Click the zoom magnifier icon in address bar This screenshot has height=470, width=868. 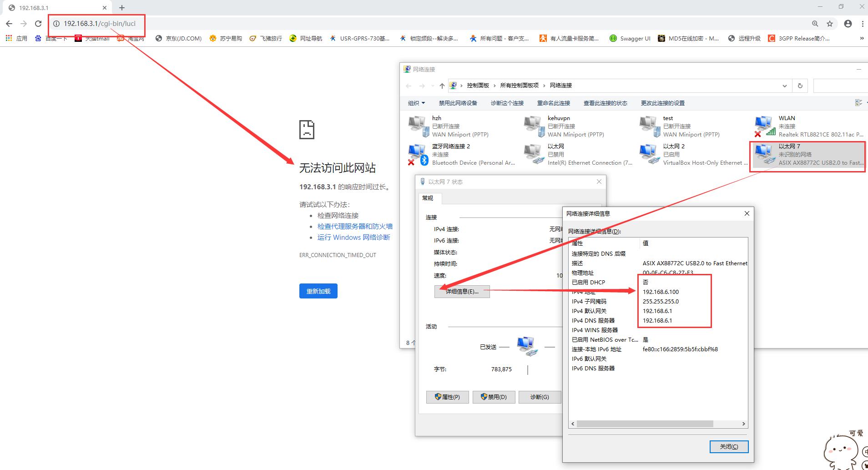[815, 24]
